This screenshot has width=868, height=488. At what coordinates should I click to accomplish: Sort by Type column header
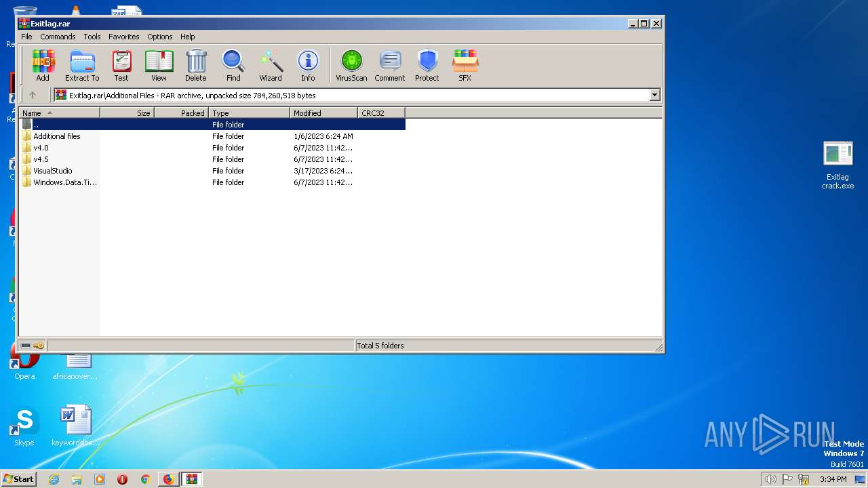[249, 113]
